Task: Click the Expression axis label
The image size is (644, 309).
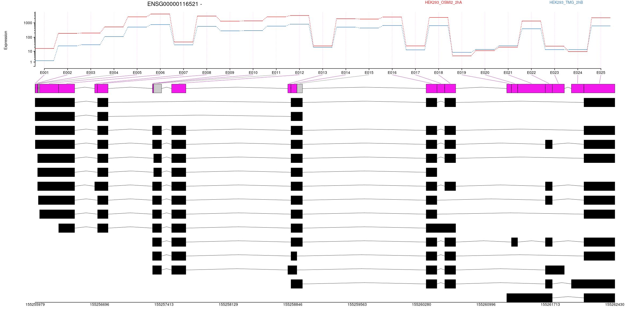Action: [x=6, y=40]
